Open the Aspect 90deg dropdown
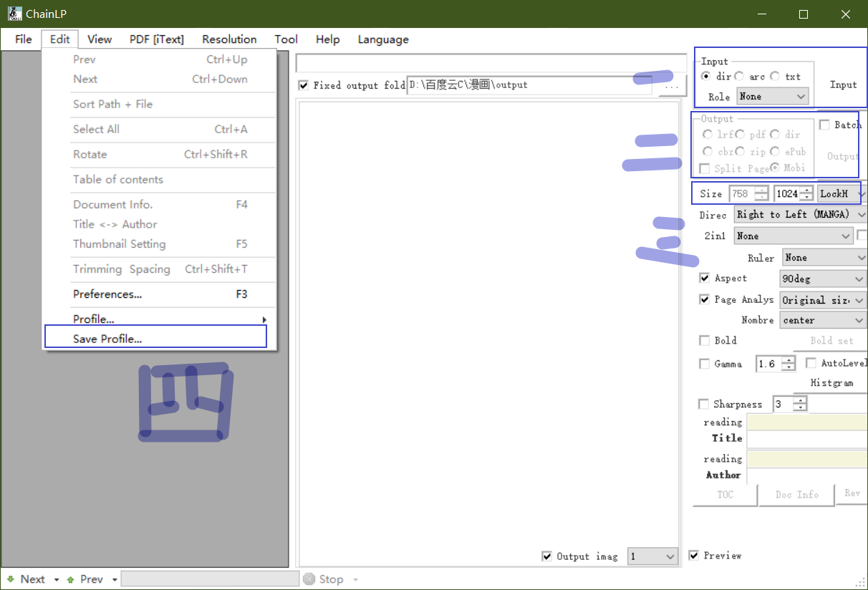868x590 pixels. click(x=824, y=279)
